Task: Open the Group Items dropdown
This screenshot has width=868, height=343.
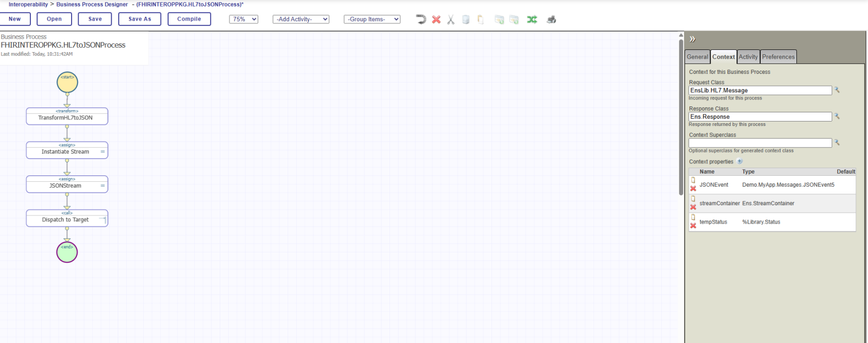Action: click(x=372, y=19)
